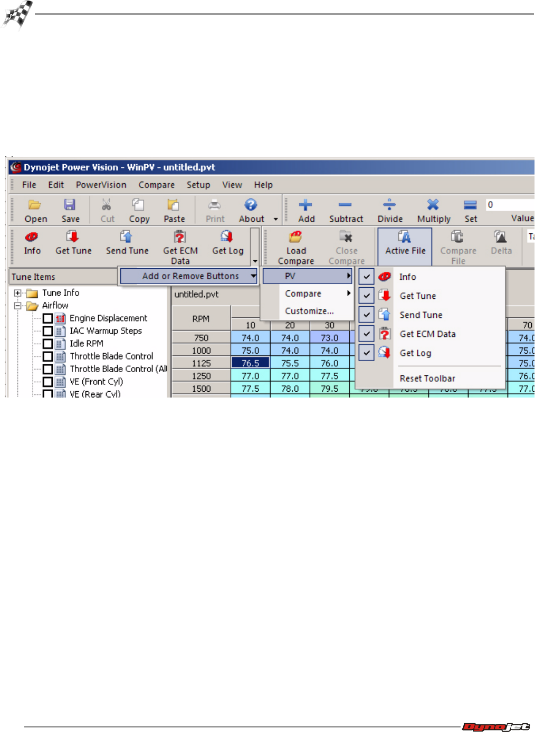The width and height of the screenshot is (535, 756).
Task: Select the IAC Warmup Steps tree item
Action: 106,331
